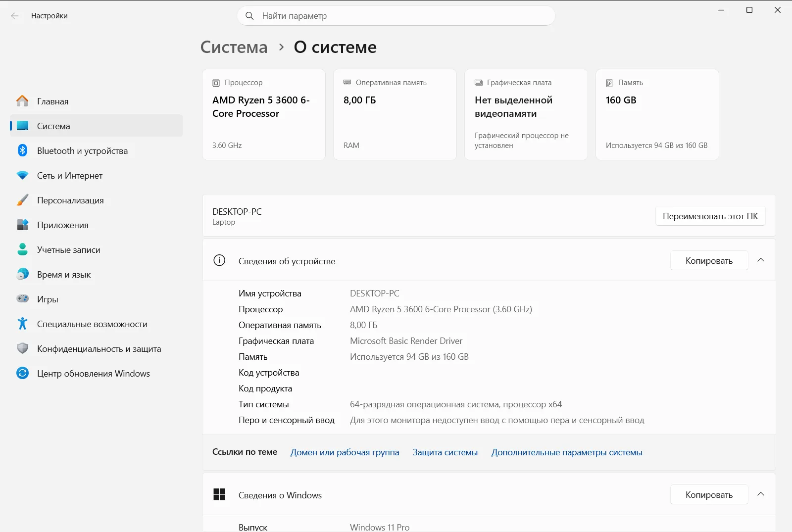Collapse the Сведения о Windows section chevron
The width and height of the screenshot is (792, 532).
761,494
